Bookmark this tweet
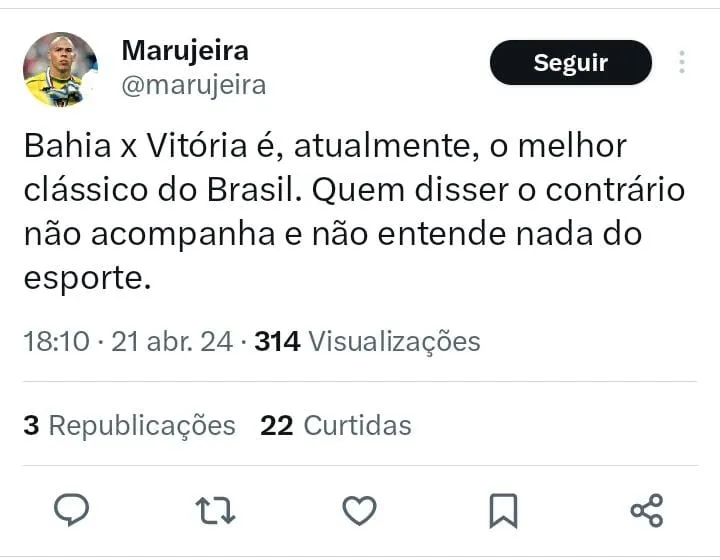The width and height of the screenshot is (720, 560). (503, 511)
